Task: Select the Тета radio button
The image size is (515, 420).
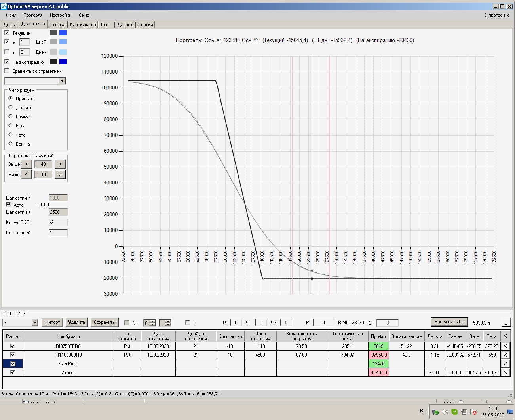Action: click(11, 135)
